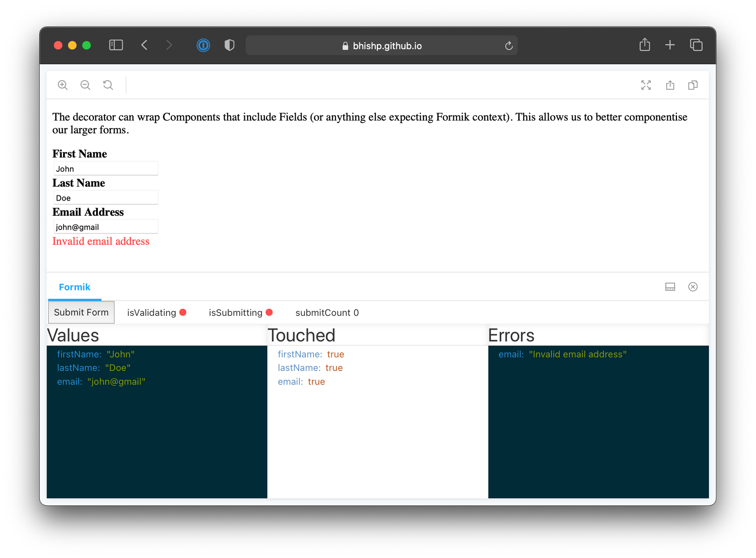
Task: Reload the page with refresh arrow
Action: click(509, 46)
